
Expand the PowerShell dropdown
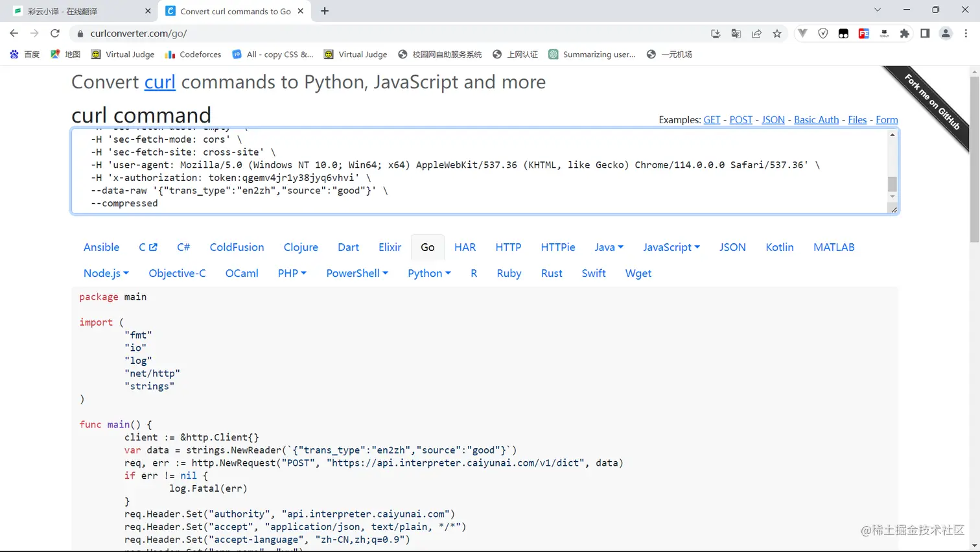pos(357,273)
